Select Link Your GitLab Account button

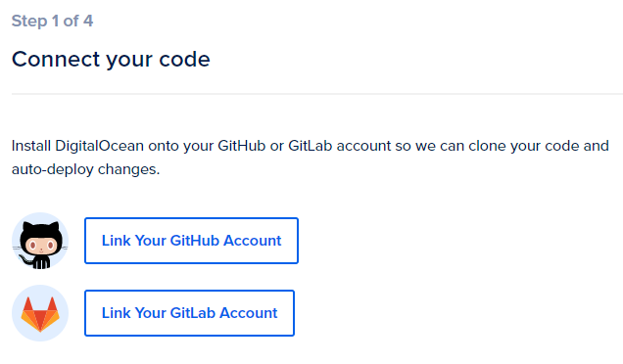click(189, 313)
